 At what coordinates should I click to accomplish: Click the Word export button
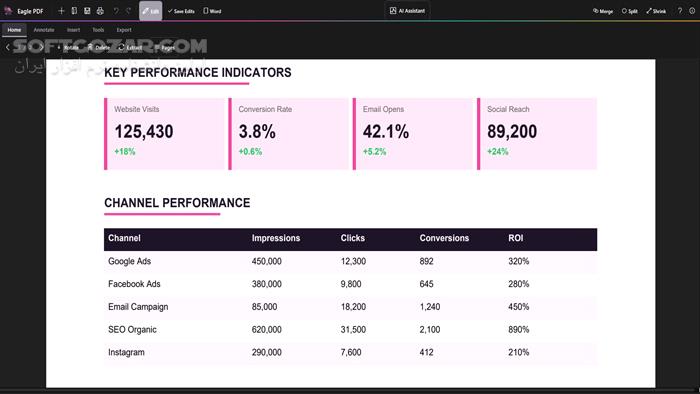pos(212,11)
